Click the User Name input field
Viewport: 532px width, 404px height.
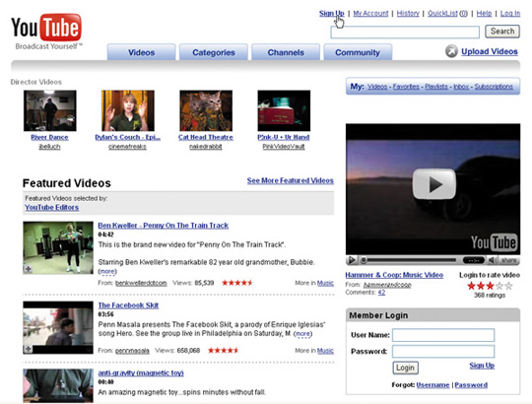point(443,335)
